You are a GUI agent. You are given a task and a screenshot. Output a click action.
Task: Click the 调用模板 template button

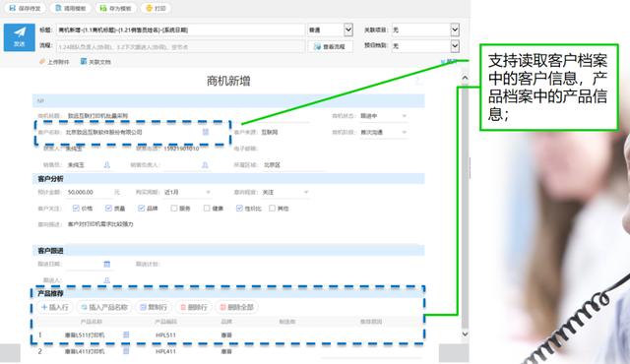(71, 8)
